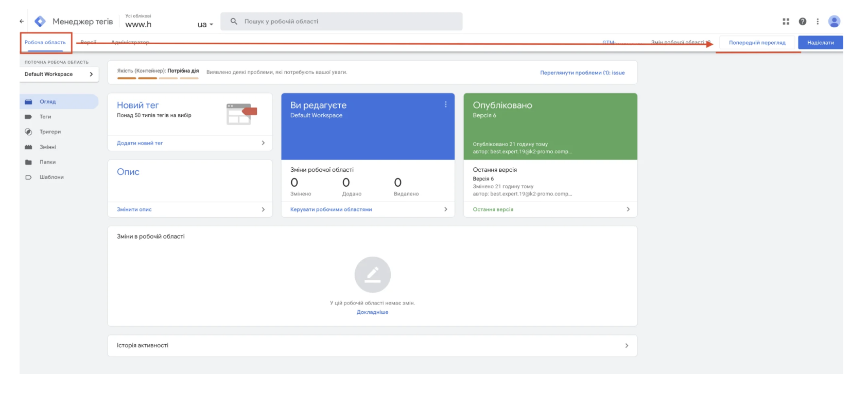The height and width of the screenshot is (393, 868).
Task: Click the Шаблони template icon
Action: click(28, 177)
